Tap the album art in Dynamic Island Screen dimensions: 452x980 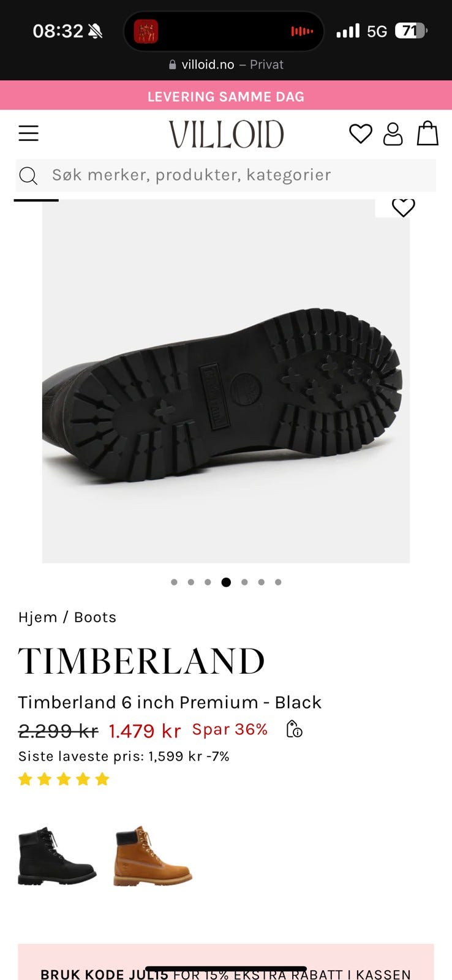click(146, 31)
